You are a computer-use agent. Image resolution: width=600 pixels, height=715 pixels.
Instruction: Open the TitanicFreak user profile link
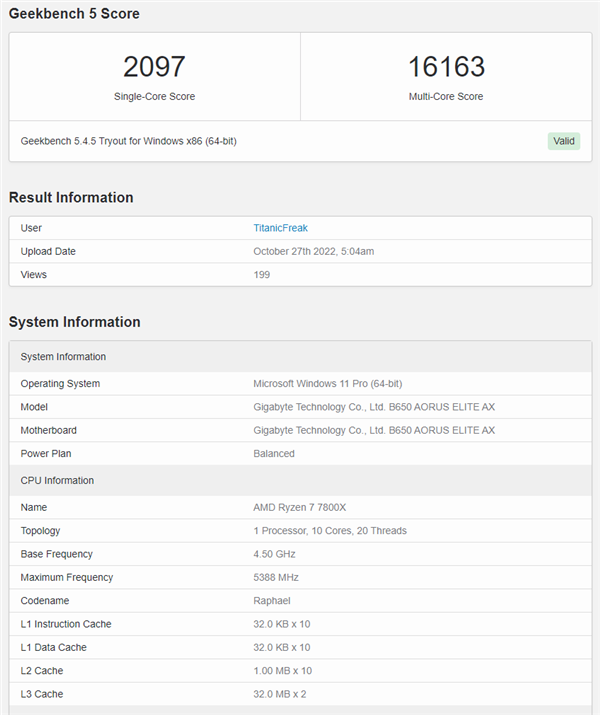pos(280,228)
